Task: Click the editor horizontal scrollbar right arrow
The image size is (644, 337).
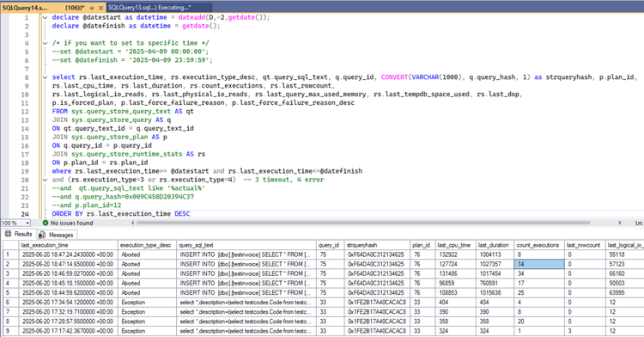Action: [x=620, y=223]
